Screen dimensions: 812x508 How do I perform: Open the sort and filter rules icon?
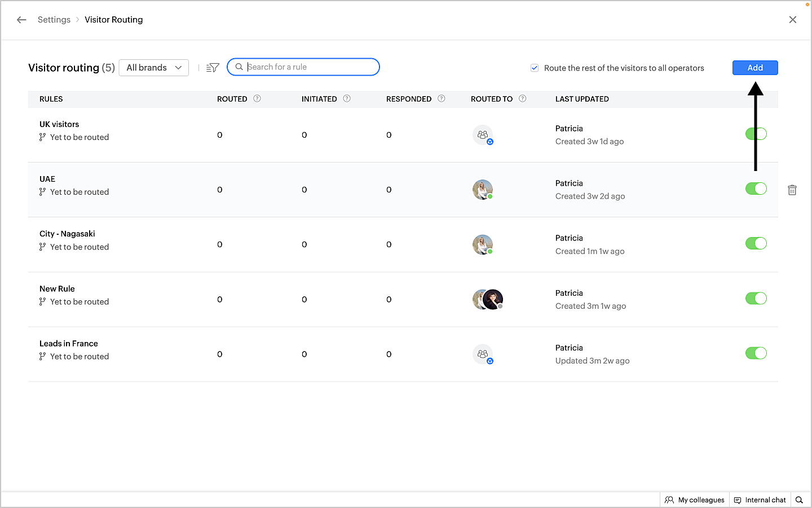[213, 68]
